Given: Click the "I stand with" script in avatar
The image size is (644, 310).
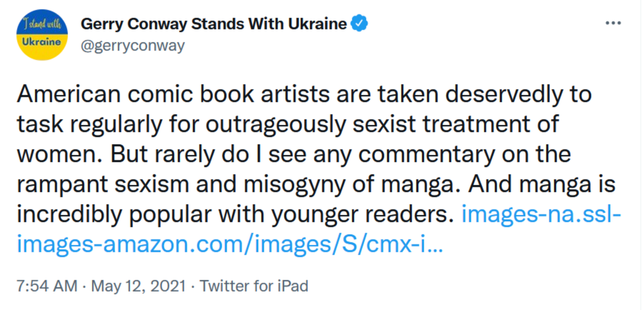Looking at the screenshot, I should pos(42,24).
